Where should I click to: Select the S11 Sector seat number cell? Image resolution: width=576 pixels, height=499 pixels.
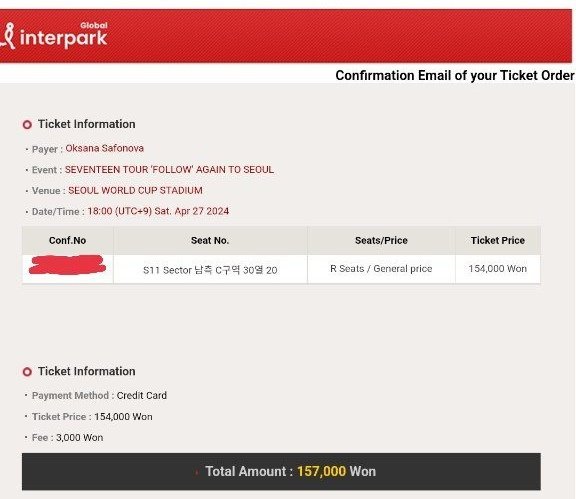(x=210, y=270)
